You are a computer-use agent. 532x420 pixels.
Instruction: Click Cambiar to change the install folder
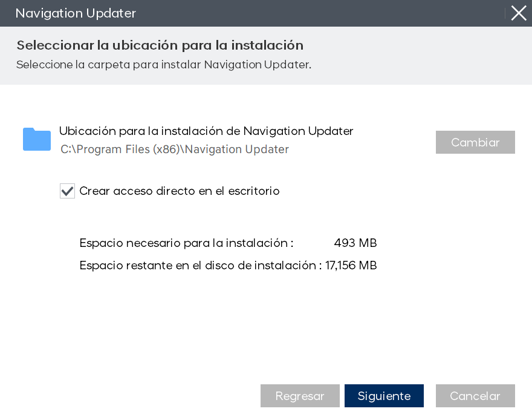coord(475,142)
